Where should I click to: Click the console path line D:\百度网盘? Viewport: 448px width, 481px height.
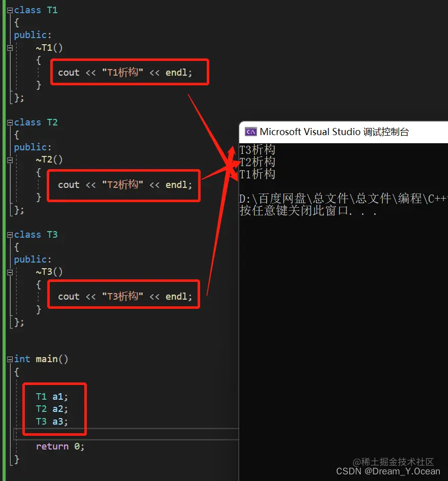(x=343, y=199)
